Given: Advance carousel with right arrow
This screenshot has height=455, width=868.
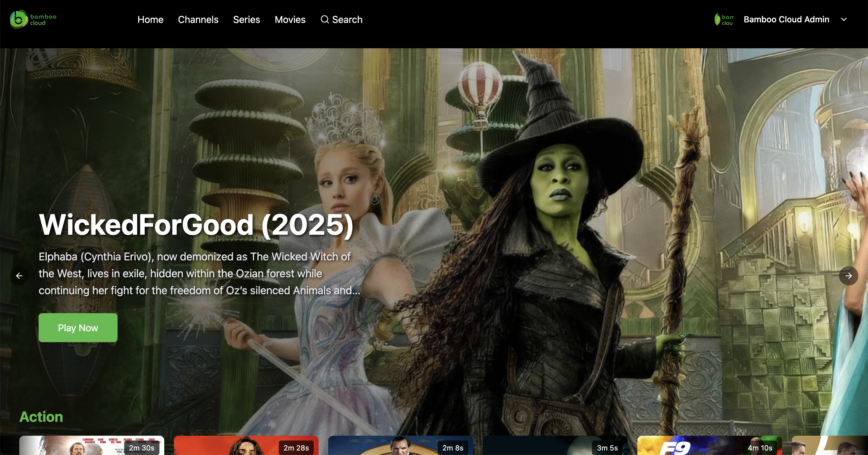Looking at the screenshot, I should pos(848,276).
